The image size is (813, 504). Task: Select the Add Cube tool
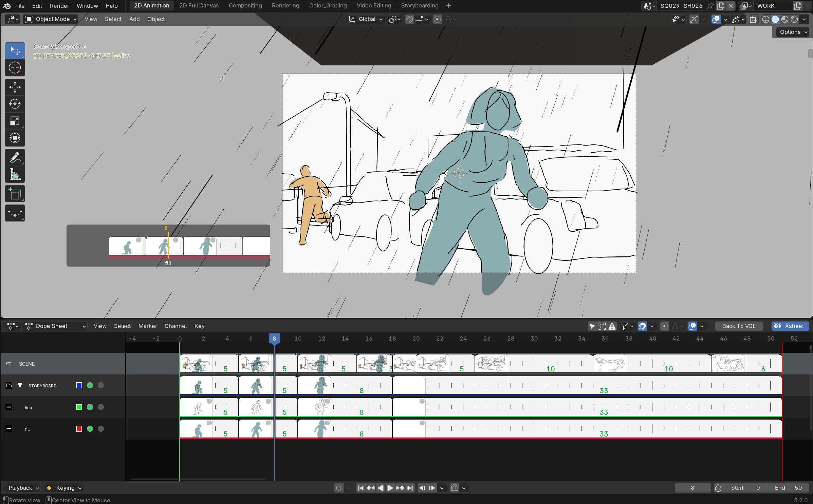15,194
